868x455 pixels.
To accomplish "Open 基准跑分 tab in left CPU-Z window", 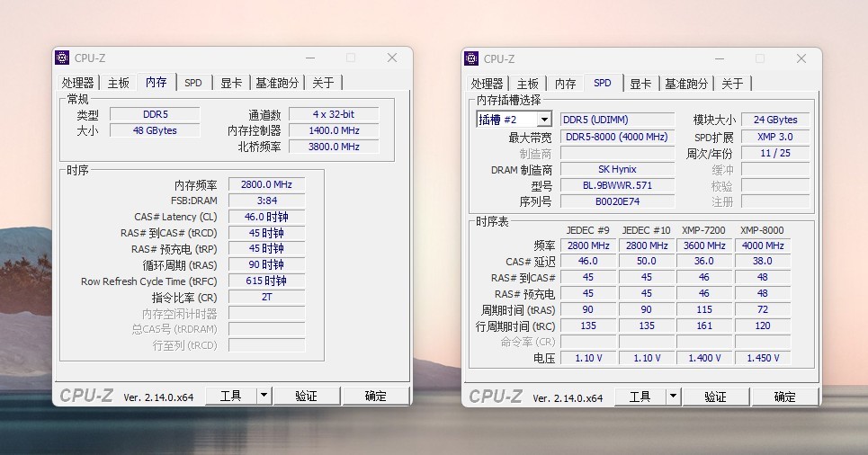I will pos(277,83).
